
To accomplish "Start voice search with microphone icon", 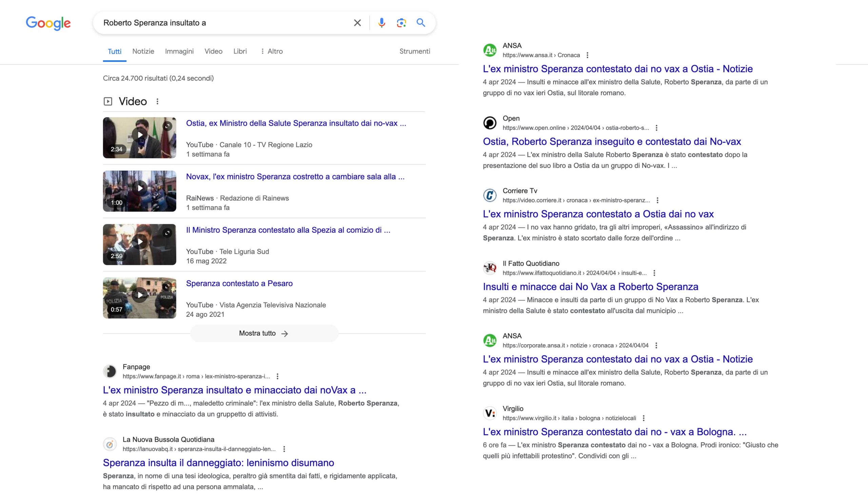I will tap(381, 23).
